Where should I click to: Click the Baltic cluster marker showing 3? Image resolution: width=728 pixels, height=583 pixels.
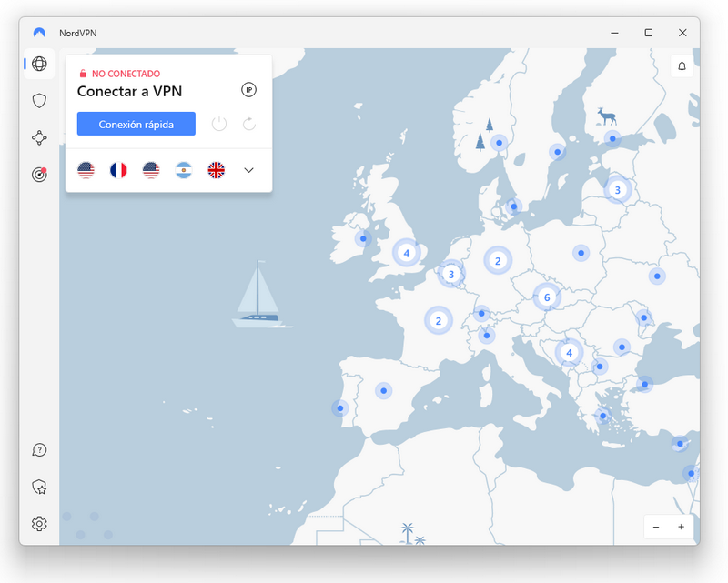click(618, 189)
